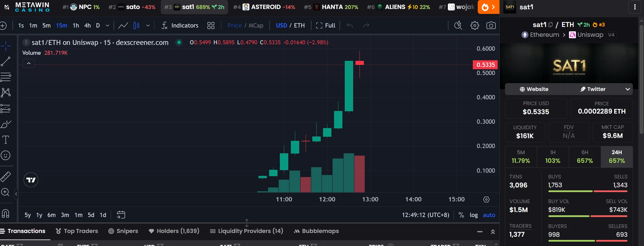Open the go to date calendar icon
644x246 pixels.
point(121,215)
